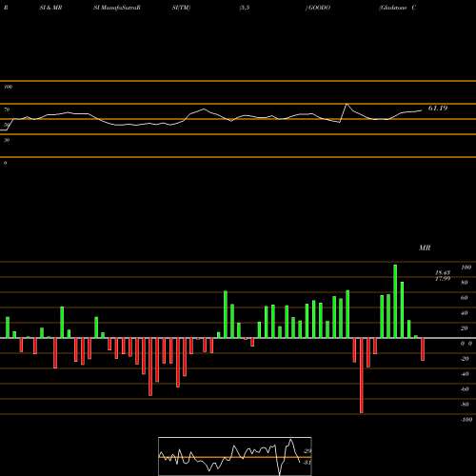Open the mini oscillator thumbnail chart at bottom
The height and width of the screenshot is (476, 476).
[235, 456]
